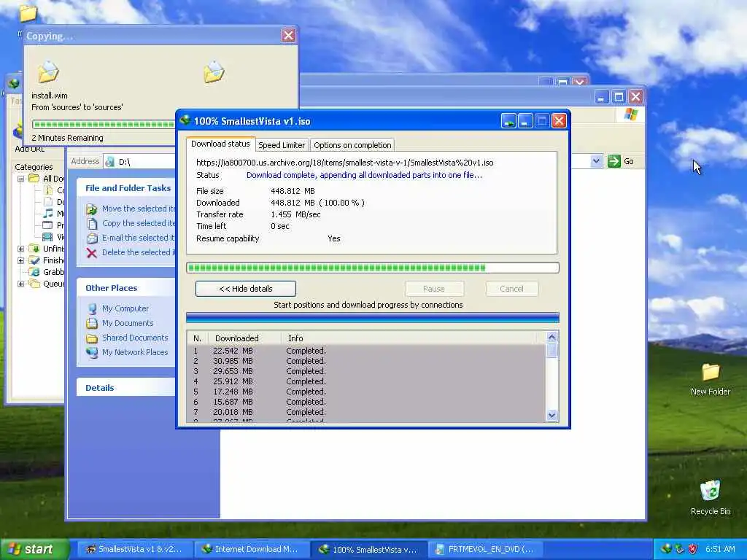The height and width of the screenshot is (560, 747).
Task: Click the Go button in Explorer address bar
Action: click(622, 161)
